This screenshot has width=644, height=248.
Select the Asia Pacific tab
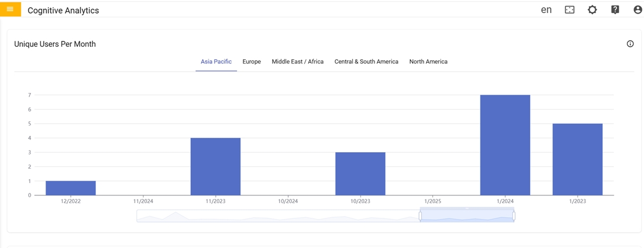(216, 62)
